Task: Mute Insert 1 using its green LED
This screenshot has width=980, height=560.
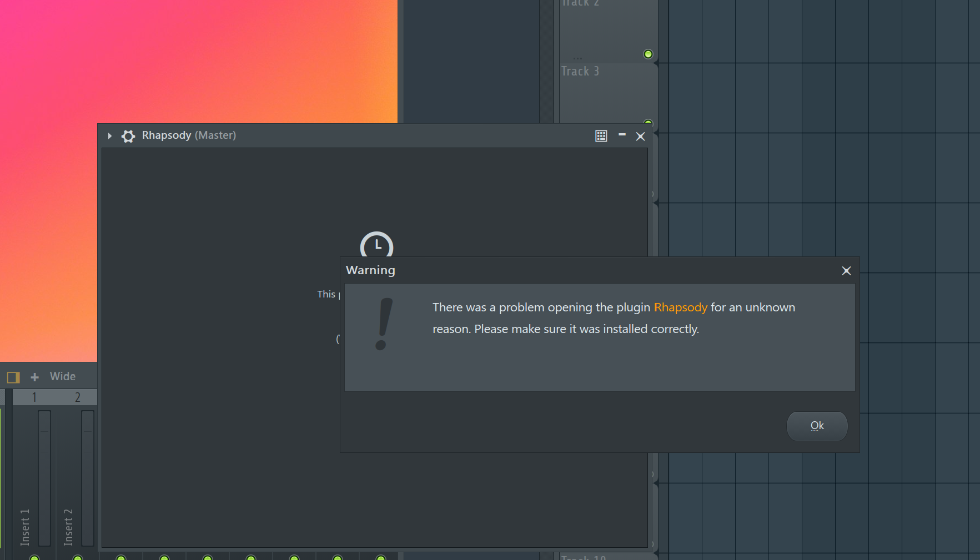Action: tap(34, 557)
